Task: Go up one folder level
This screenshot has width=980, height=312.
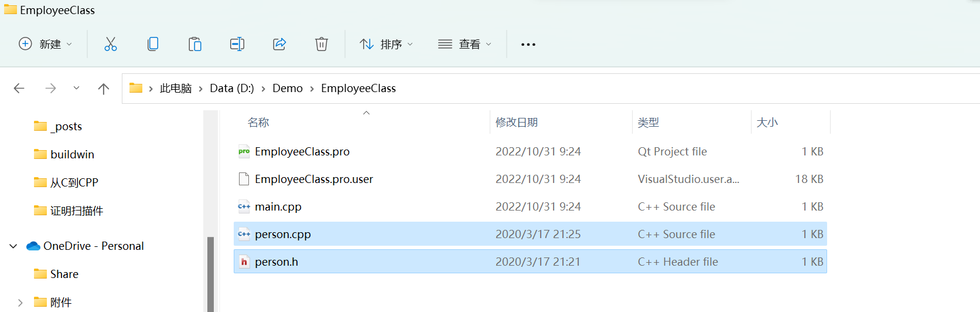Action: [104, 89]
